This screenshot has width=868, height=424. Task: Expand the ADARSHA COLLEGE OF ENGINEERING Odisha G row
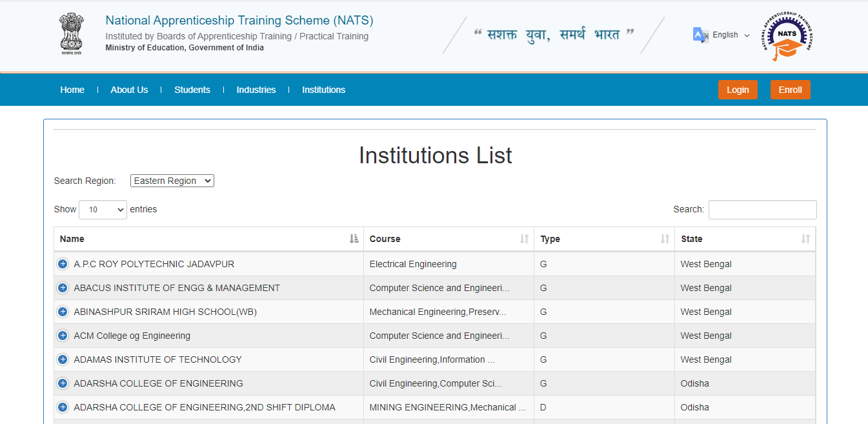[x=63, y=383]
